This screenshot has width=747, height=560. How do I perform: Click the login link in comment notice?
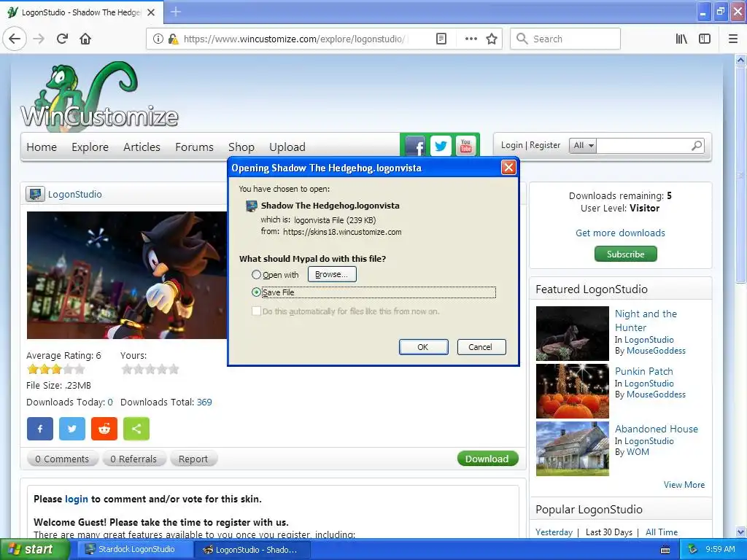click(x=76, y=499)
